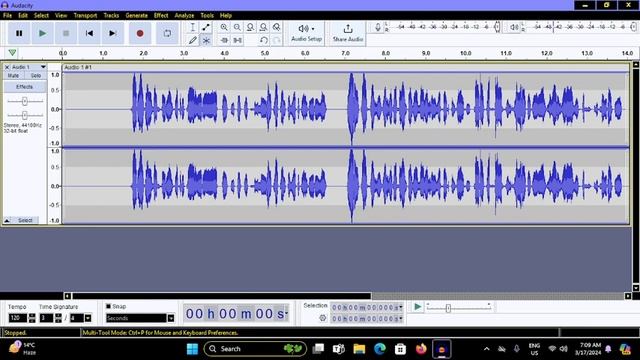640x360 pixels.
Task: Adjust the playback speed slider
Action: tap(448, 308)
